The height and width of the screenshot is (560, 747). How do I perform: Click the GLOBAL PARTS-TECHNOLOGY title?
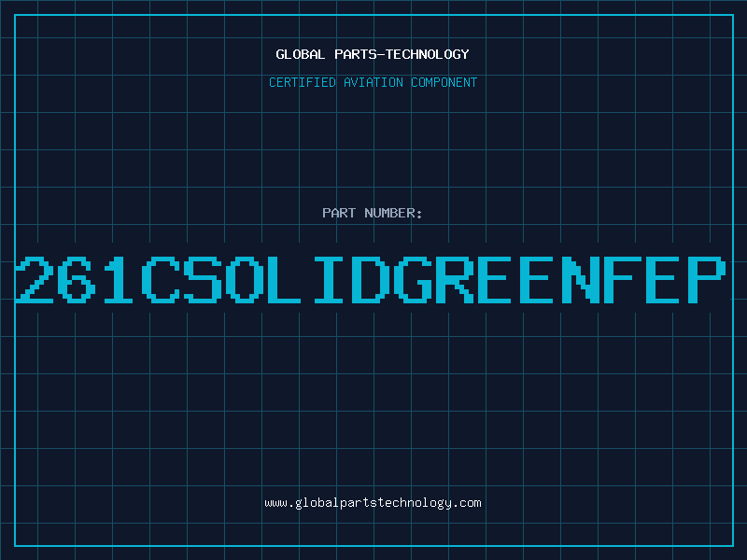point(373,54)
